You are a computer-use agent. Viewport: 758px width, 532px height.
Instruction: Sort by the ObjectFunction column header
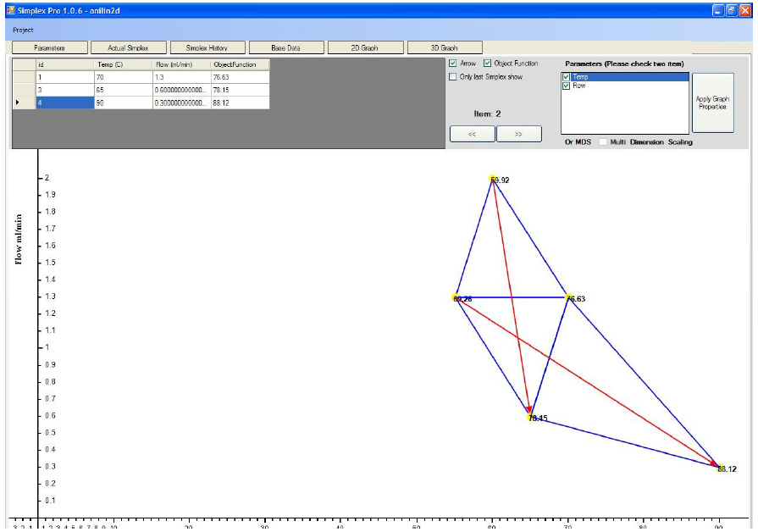(240, 64)
